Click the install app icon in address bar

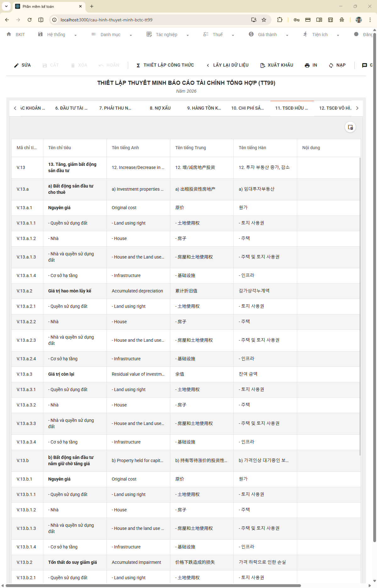(254, 20)
